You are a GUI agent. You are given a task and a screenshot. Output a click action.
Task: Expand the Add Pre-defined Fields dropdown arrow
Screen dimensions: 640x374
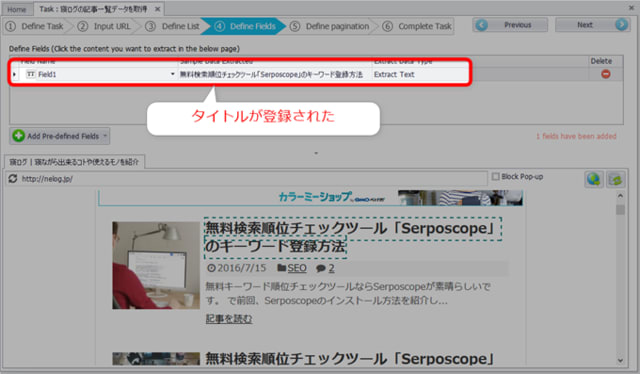click(105, 136)
